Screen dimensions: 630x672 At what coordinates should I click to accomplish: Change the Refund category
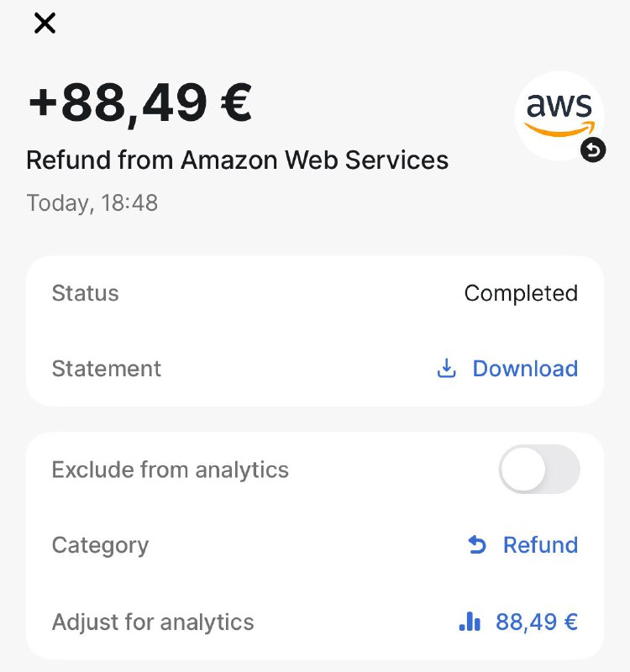point(540,544)
